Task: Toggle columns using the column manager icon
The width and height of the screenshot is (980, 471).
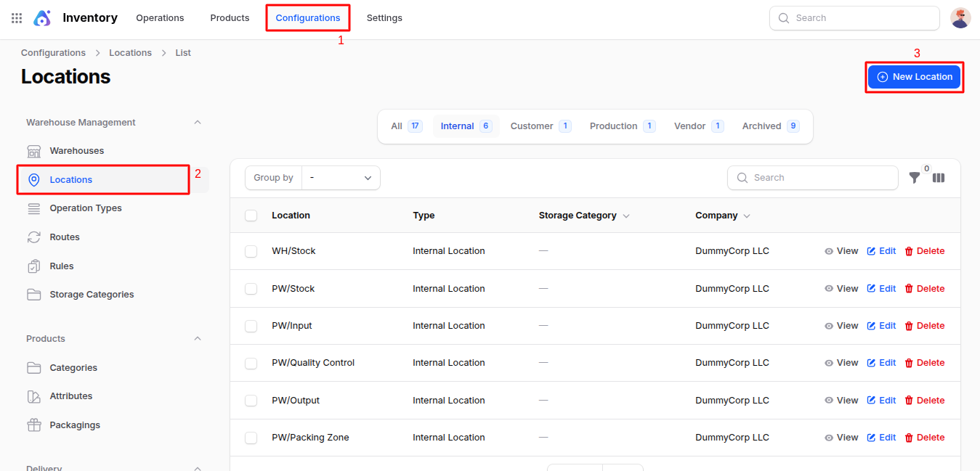Action: 939,178
